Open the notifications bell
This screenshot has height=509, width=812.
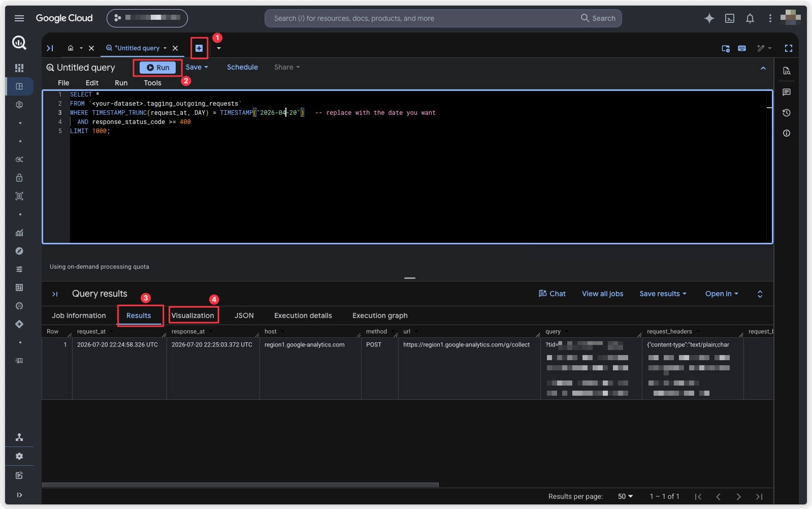click(750, 18)
